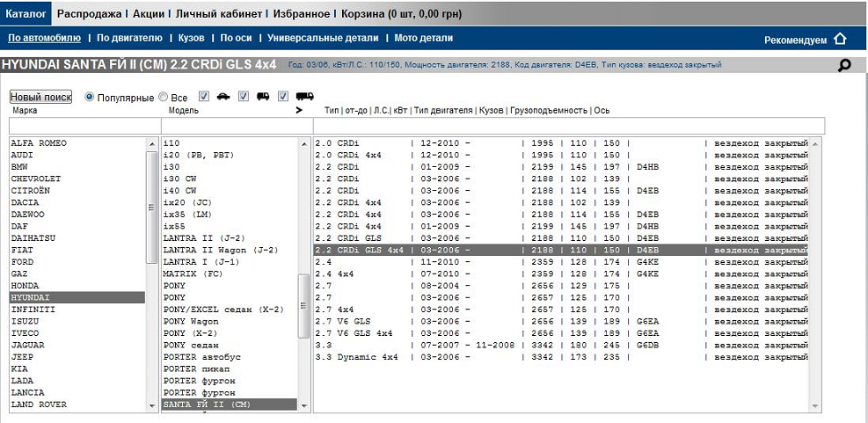The height and width of the screenshot is (423, 868).
Task: Toggle the truck checkbox
Action: click(x=283, y=97)
